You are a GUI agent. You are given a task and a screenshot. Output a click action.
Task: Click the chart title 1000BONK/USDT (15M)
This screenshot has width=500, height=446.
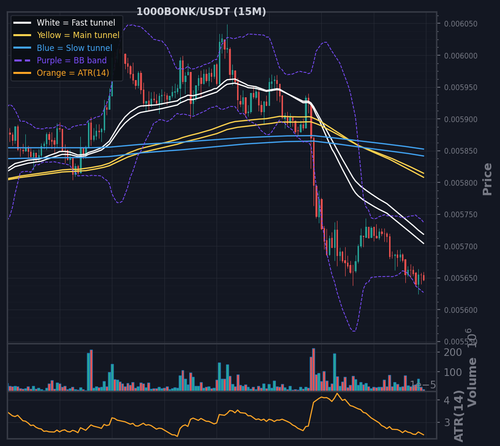(x=201, y=12)
